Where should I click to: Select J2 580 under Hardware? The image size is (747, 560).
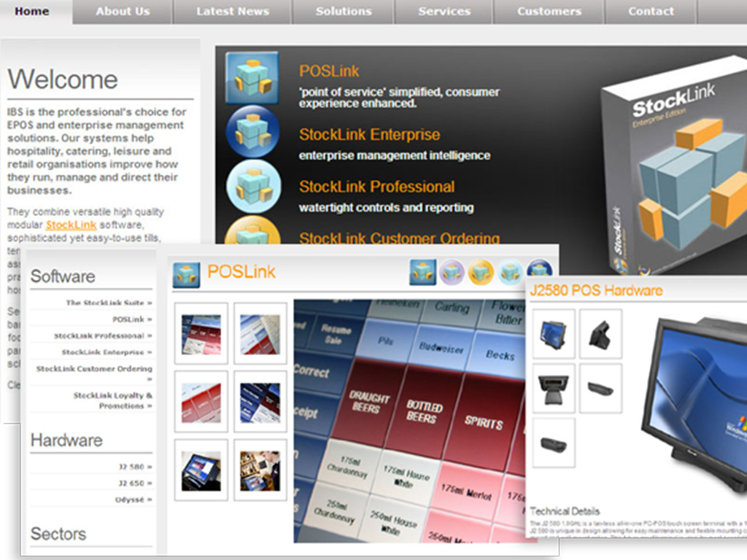(x=135, y=466)
